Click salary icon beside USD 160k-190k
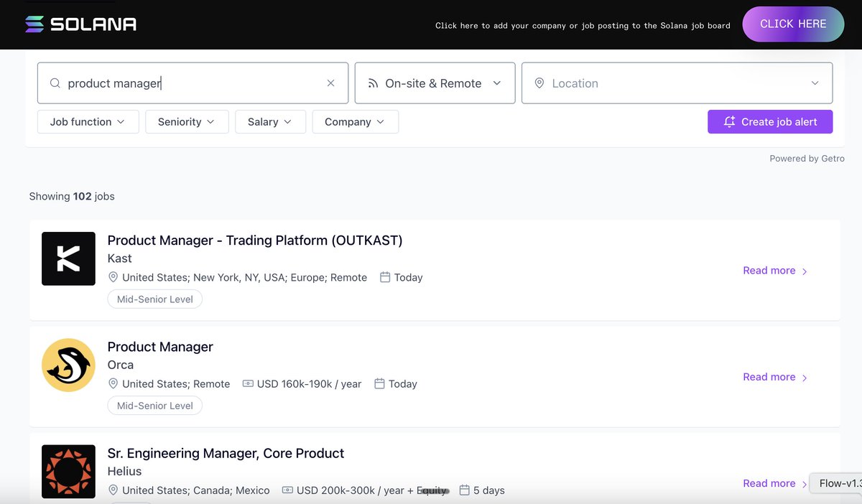862x504 pixels. point(248,383)
